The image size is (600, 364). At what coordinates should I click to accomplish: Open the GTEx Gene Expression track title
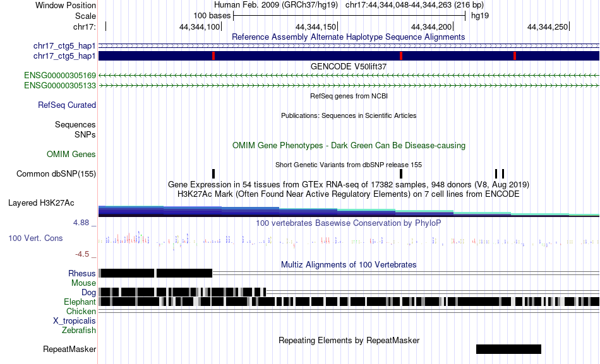(x=349, y=185)
